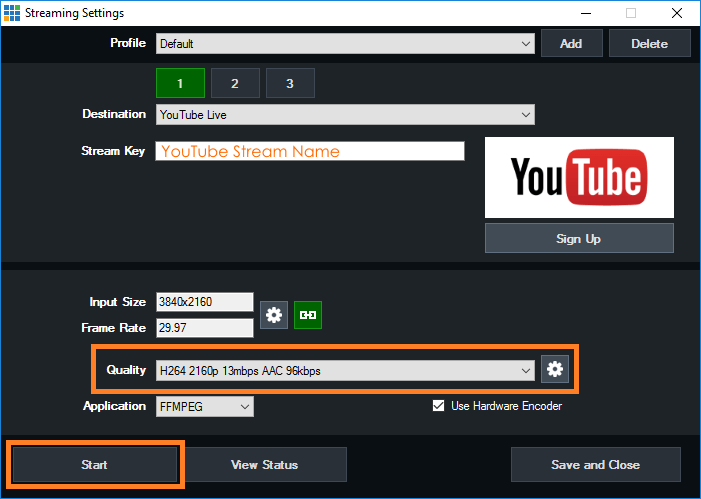The image size is (701, 499).
Task: Toggle the green aspect-link icon
Action: point(308,315)
